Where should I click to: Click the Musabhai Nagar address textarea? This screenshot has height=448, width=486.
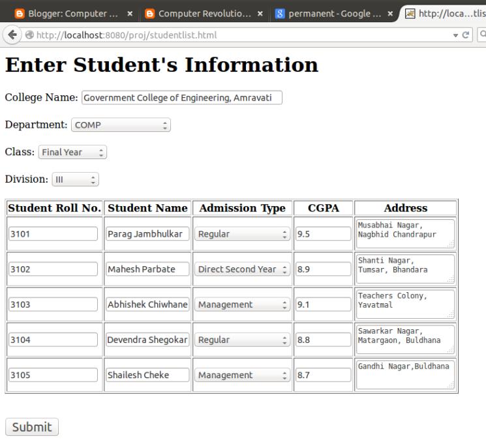click(x=405, y=233)
